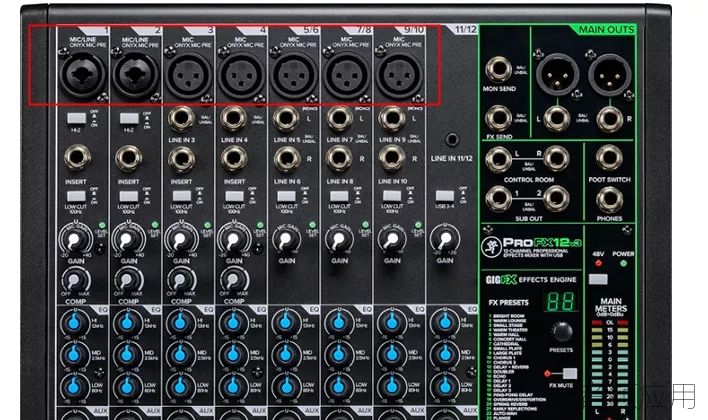708x420 pixels.
Task: Toggle the channel 1 Hi-Z switch
Action: (77, 118)
